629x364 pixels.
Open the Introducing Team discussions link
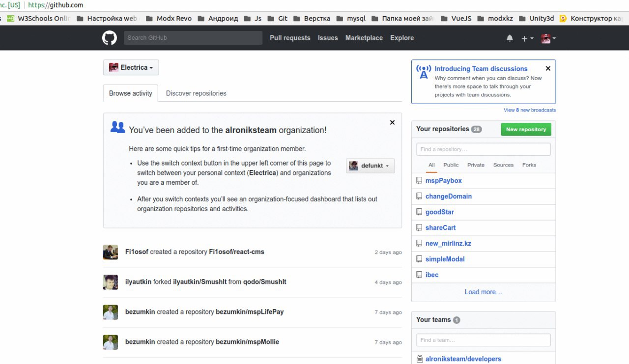(481, 69)
